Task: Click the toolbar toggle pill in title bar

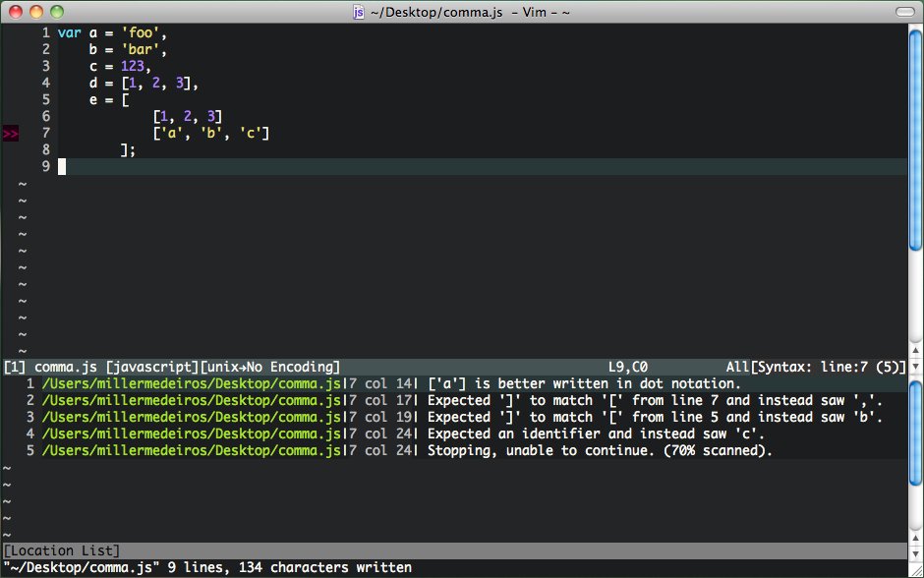Action: pos(904,12)
